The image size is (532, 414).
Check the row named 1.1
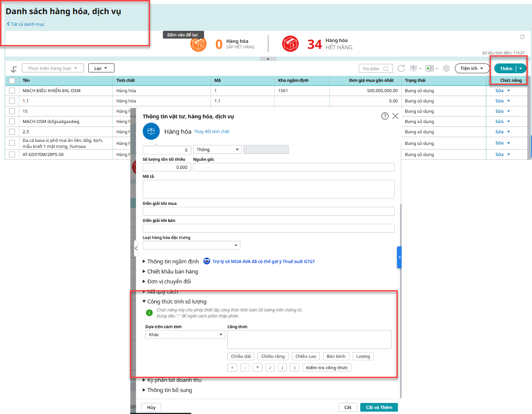[x=12, y=101]
